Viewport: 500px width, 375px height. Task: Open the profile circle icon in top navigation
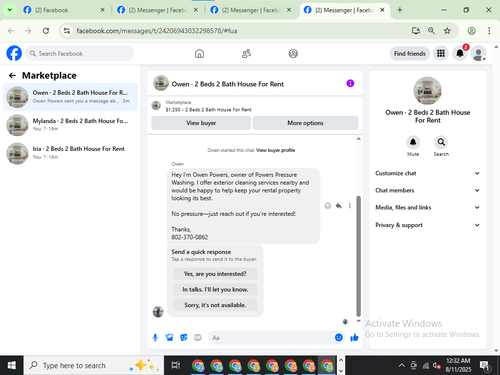tap(293, 53)
